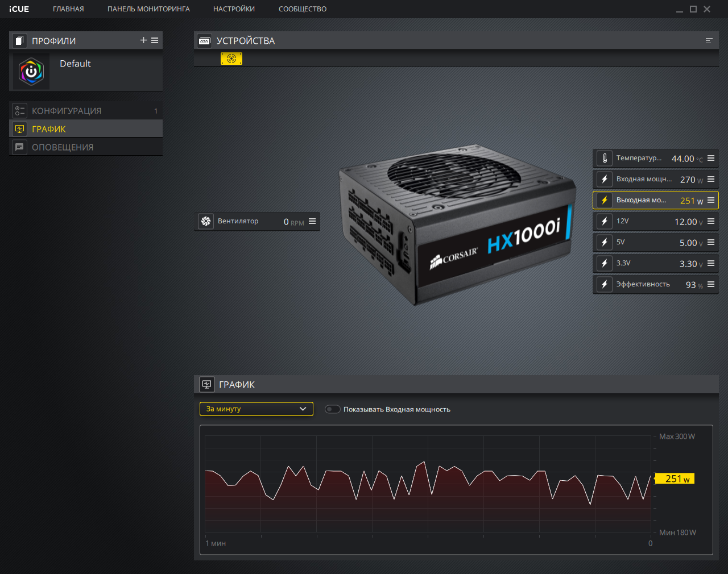Click the УСТРОЙСТВА keyboard icon
The image size is (728, 574).
click(x=204, y=41)
